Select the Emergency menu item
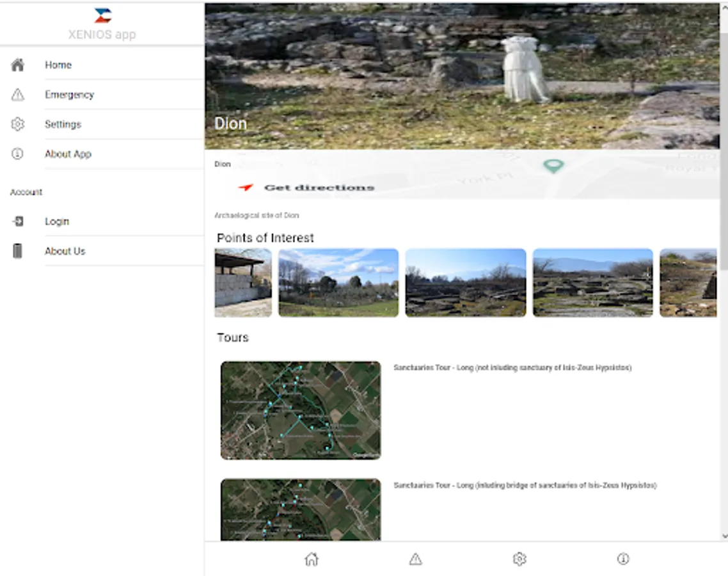This screenshot has height=576, width=728. pyautogui.click(x=69, y=95)
